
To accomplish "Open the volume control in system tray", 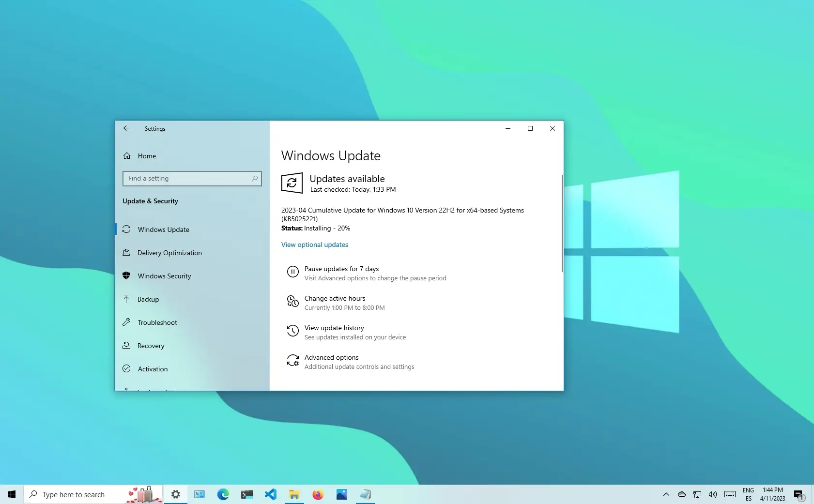I will pyautogui.click(x=713, y=494).
